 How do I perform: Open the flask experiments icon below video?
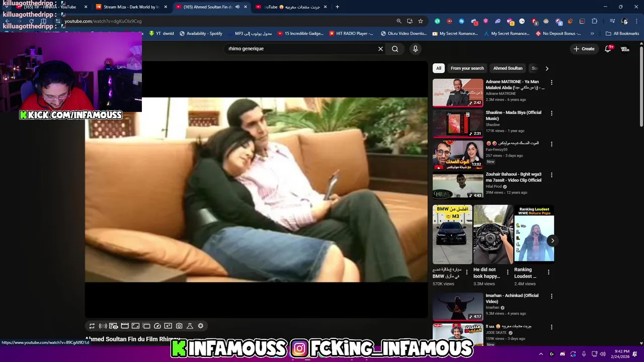coord(190,326)
